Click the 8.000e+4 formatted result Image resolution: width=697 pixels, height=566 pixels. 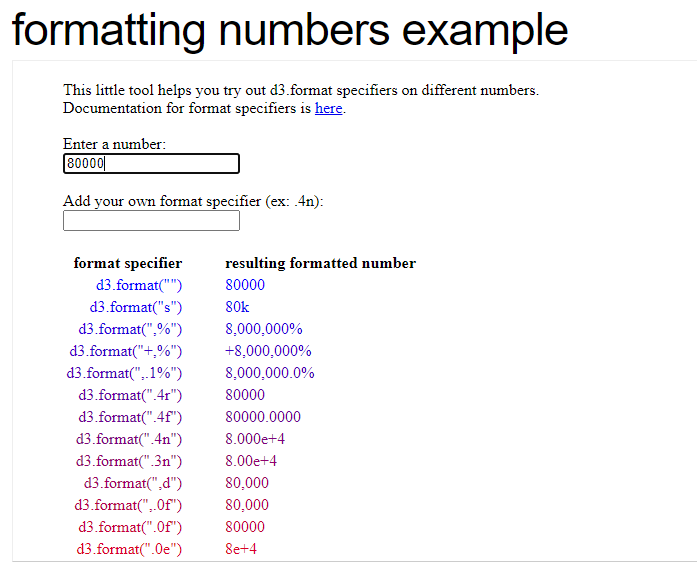[255, 439]
